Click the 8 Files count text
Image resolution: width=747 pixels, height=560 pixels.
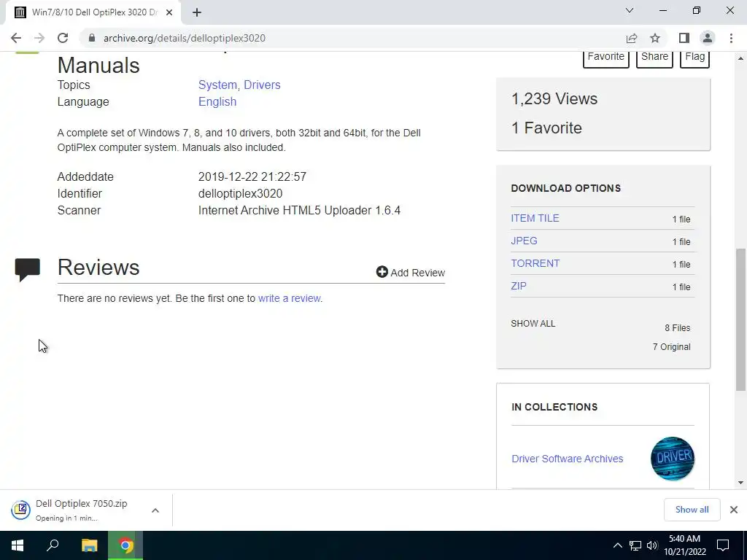(678, 328)
